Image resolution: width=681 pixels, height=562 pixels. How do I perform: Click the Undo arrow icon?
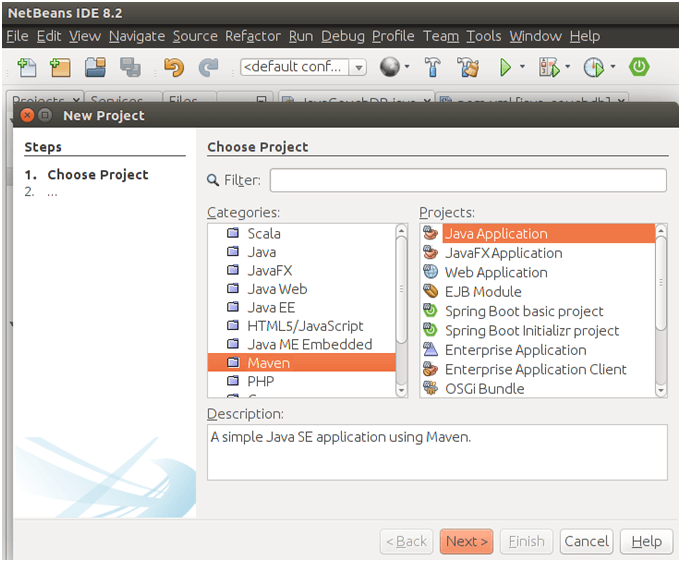[174, 67]
